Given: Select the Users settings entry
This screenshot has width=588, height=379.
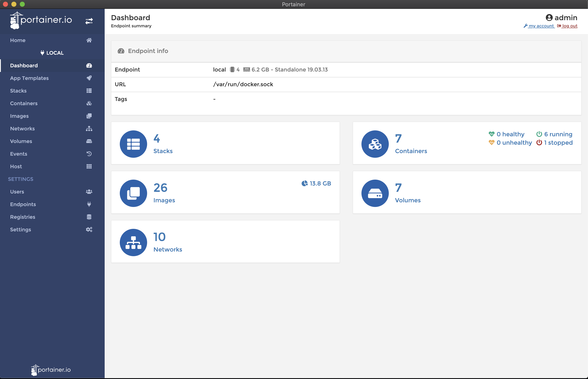Looking at the screenshot, I should click(x=17, y=192).
